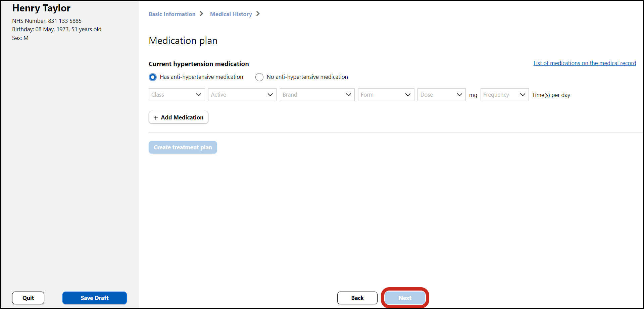Navigate to Medical History breadcrumb
This screenshot has height=309, width=644.
click(x=231, y=14)
